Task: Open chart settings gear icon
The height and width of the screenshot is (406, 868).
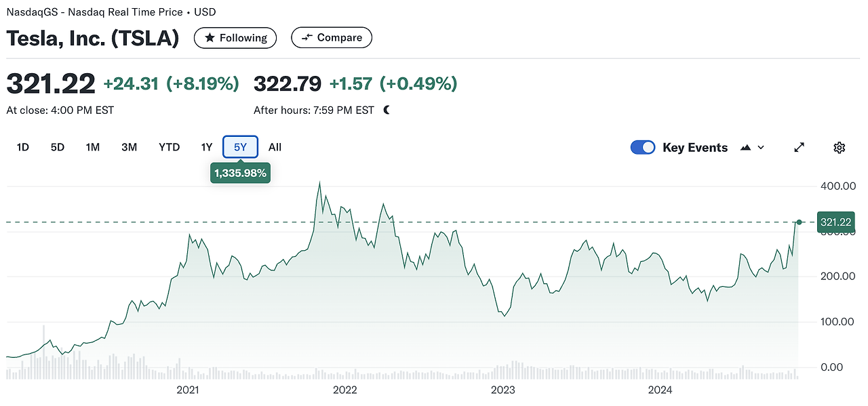Action: pos(840,148)
